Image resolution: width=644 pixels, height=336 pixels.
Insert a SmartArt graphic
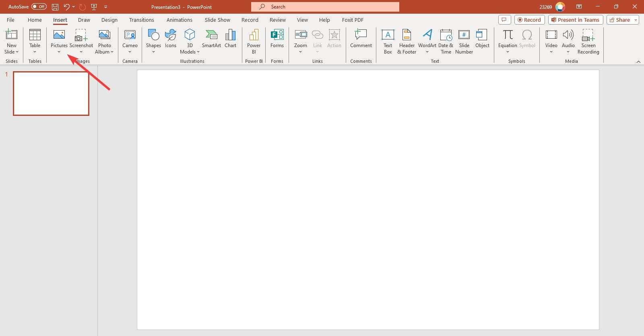tap(211, 39)
